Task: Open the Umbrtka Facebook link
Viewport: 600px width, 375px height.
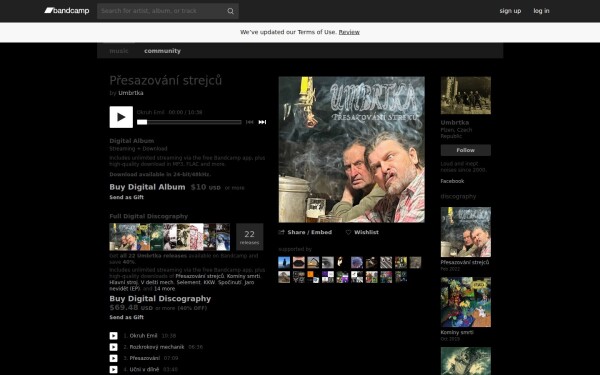Action: coord(452,181)
